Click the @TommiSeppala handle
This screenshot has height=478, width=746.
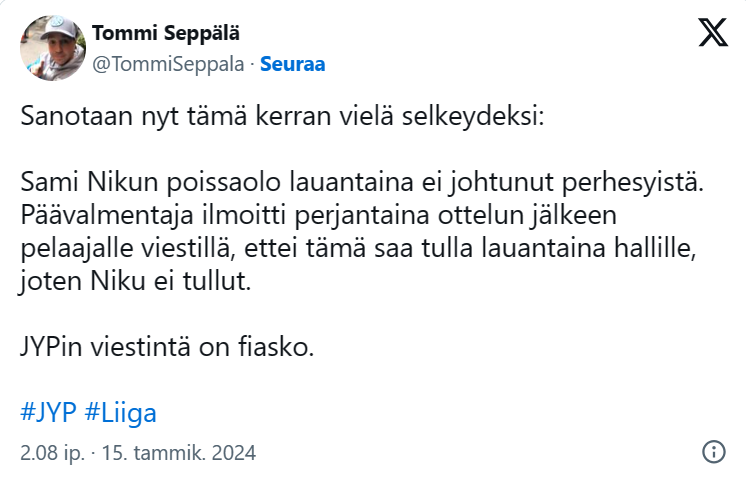tap(170, 64)
